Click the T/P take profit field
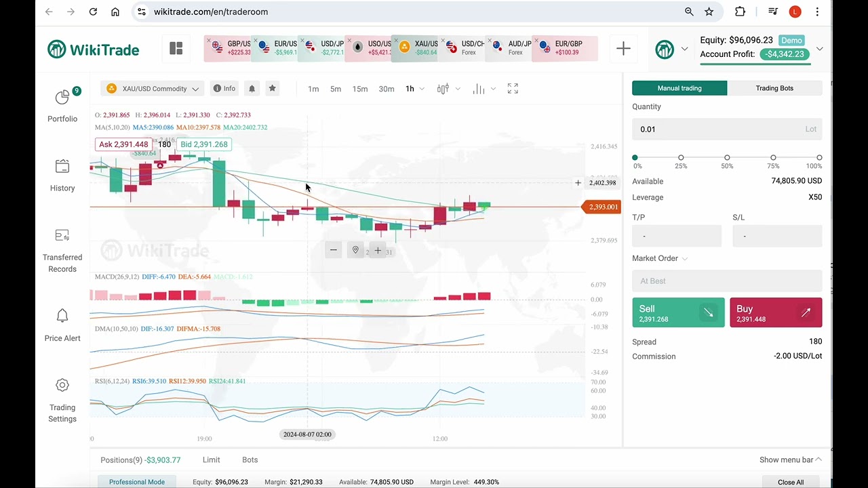This screenshot has height=488, width=868. (677, 236)
